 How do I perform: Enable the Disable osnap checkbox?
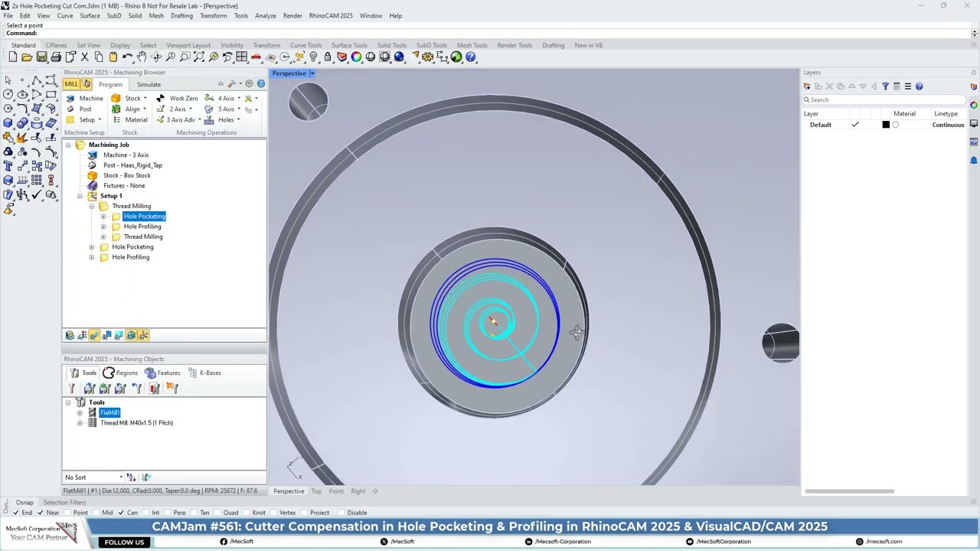341,513
